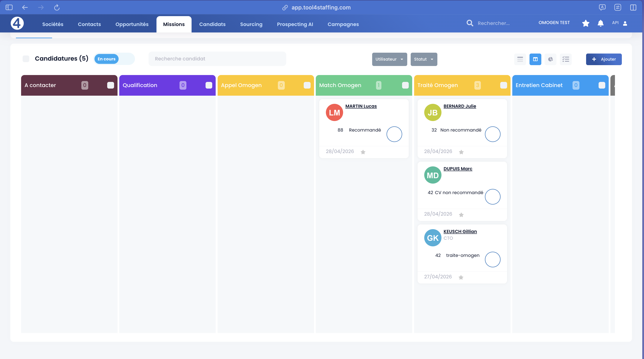The height and width of the screenshot is (359, 644).
Task: Open the browser AI chat icon
Action: coord(602,8)
